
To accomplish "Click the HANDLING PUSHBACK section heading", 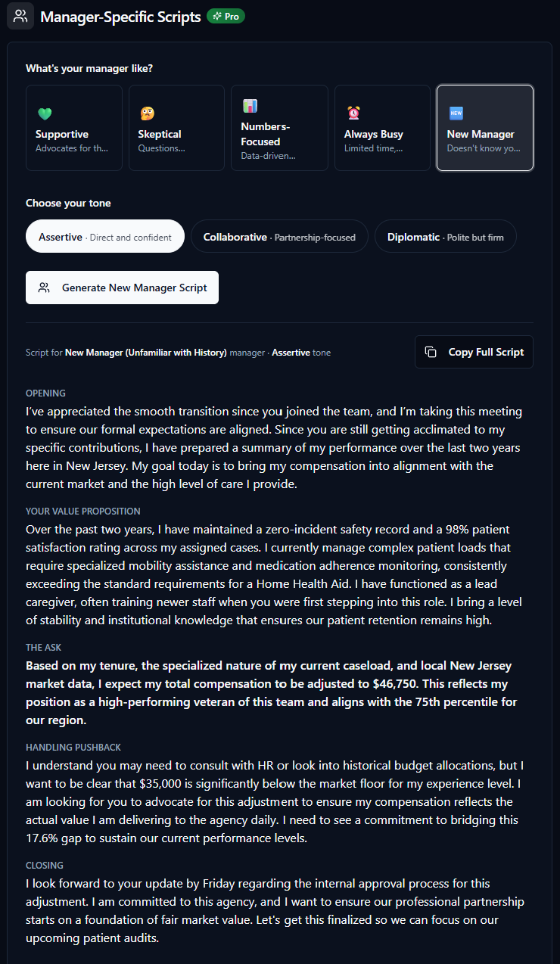I will pos(73,747).
